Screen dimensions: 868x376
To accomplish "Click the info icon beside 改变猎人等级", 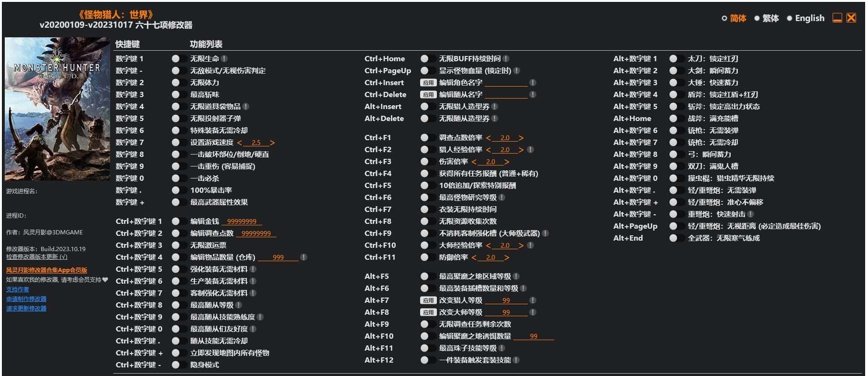I will click(533, 300).
